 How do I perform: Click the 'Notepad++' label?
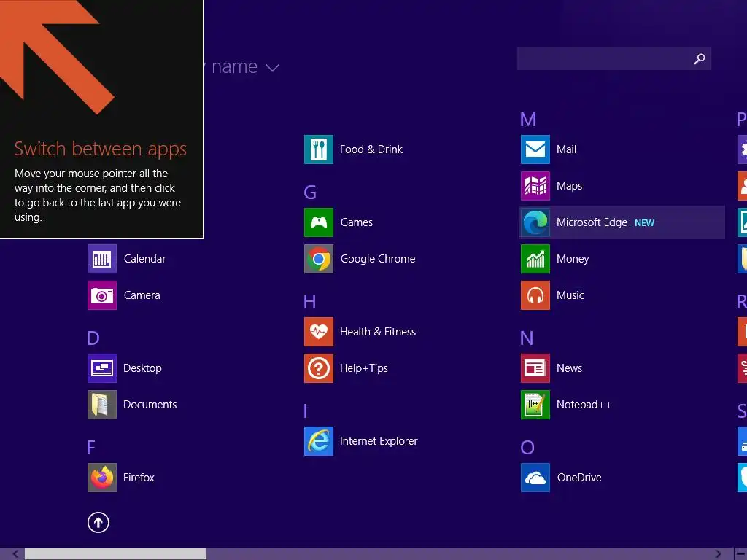[584, 405]
